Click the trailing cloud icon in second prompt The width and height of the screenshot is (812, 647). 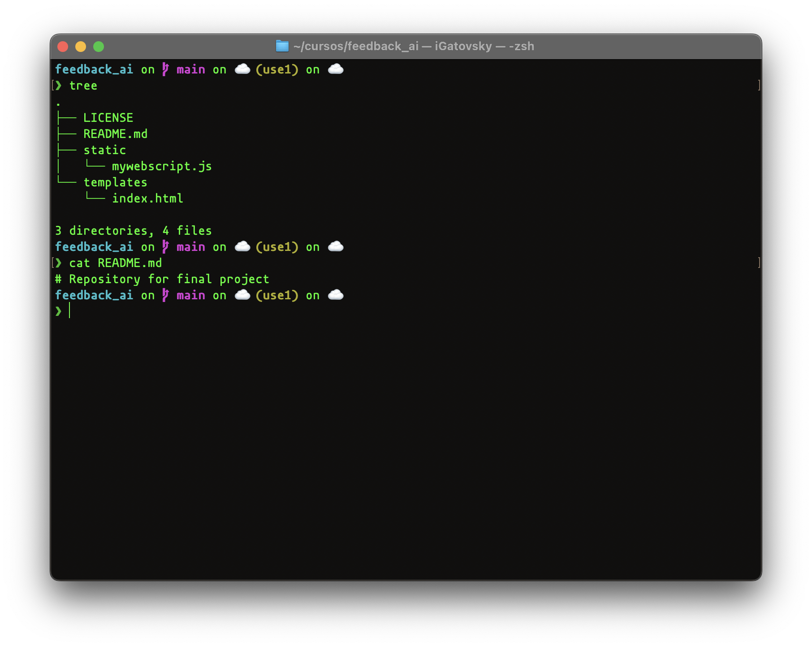tap(336, 246)
